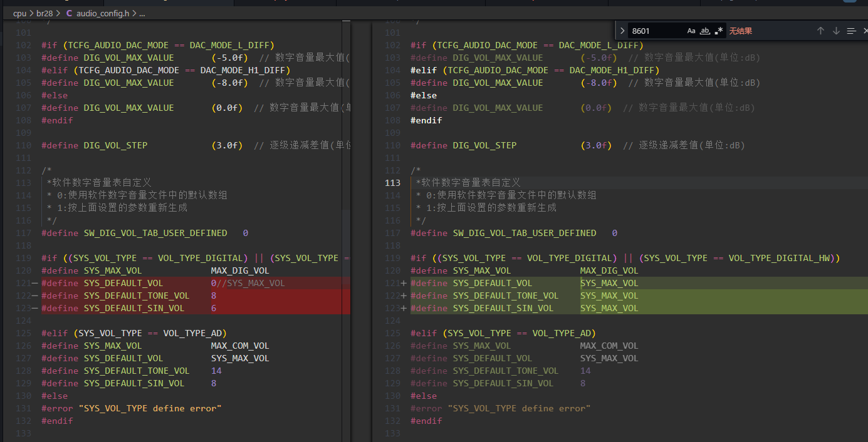Go to next match in find widget

(x=836, y=31)
